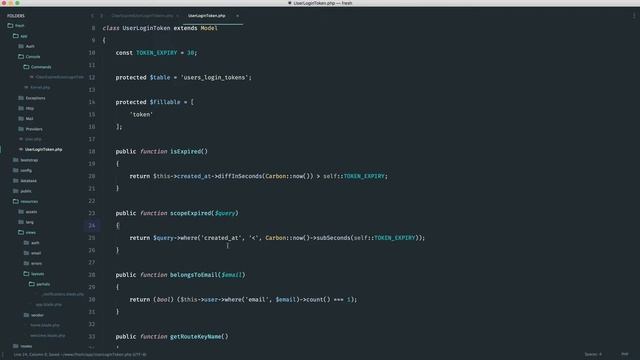Open _notifications.blade.php in partials
This screenshot has height=360, width=640.
(x=62, y=294)
